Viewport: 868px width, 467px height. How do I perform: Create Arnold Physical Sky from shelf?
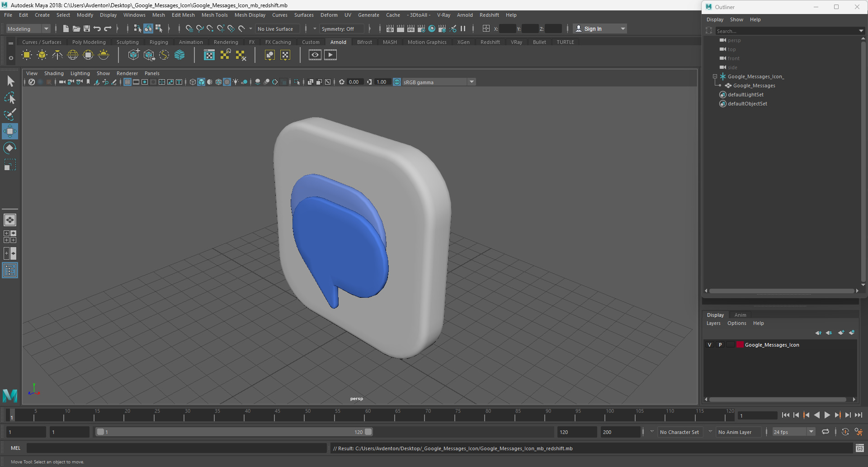[104, 55]
